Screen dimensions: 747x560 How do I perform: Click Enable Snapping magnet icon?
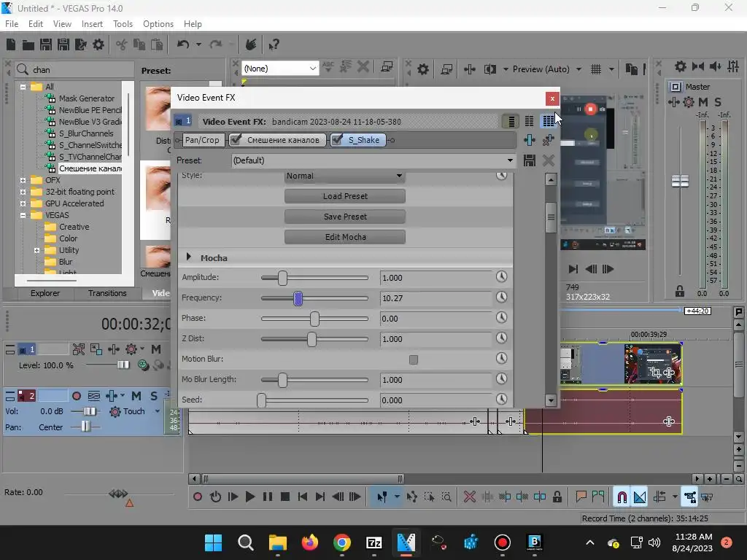pos(622,497)
